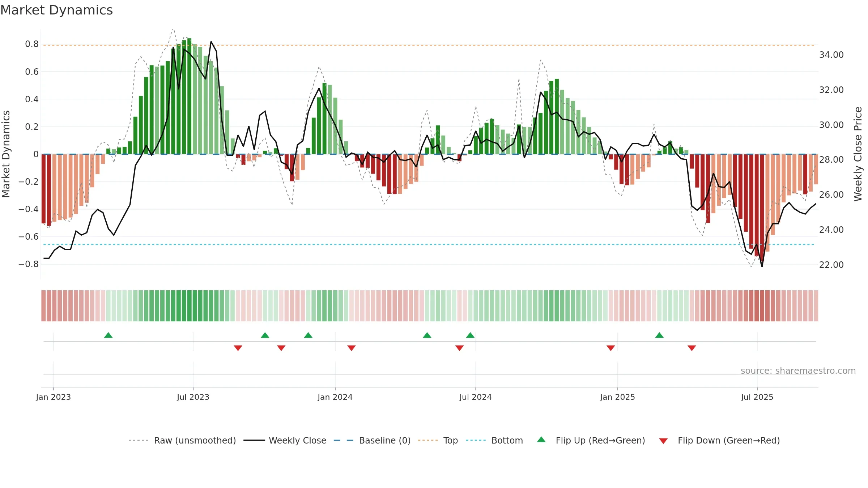The width and height of the screenshot is (868, 488).
Task: Select the last green Flip Up marker, early 2025
Action: [x=659, y=335]
